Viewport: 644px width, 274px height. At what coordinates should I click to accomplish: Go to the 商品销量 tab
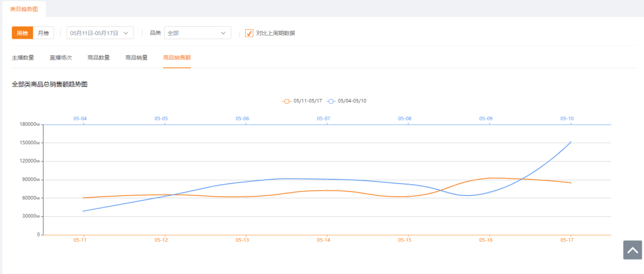click(x=137, y=58)
